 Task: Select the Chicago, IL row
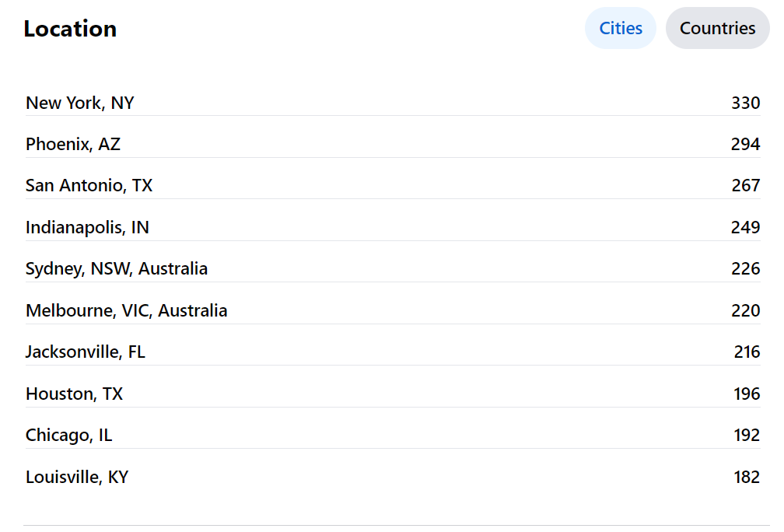click(69, 436)
